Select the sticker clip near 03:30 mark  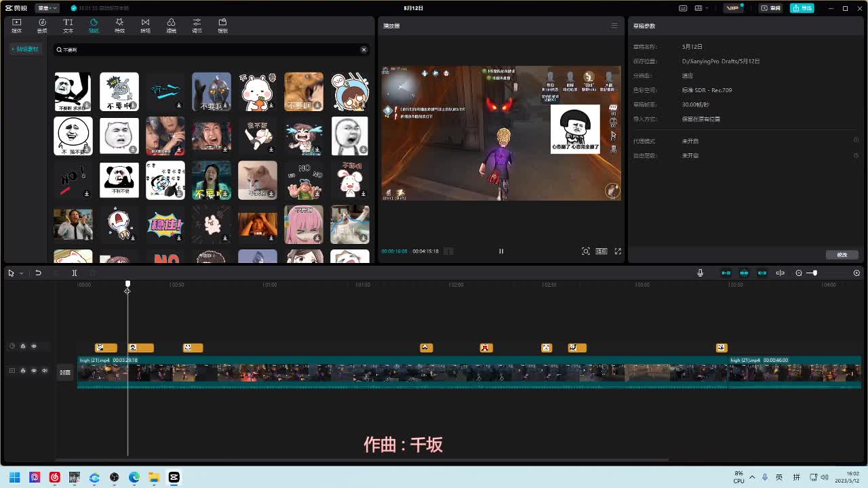click(721, 348)
